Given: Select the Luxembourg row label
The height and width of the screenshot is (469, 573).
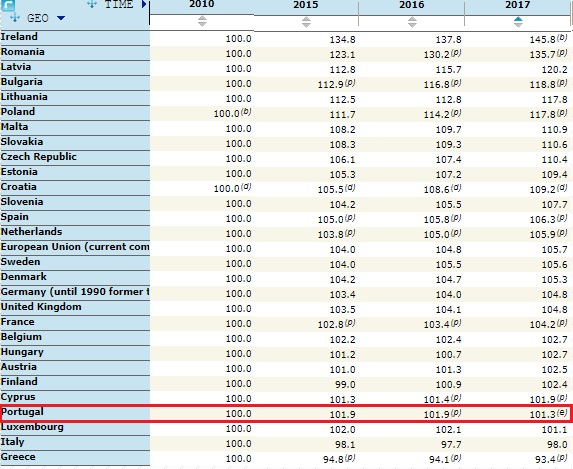Looking at the screenshot, I should (32, 427).
